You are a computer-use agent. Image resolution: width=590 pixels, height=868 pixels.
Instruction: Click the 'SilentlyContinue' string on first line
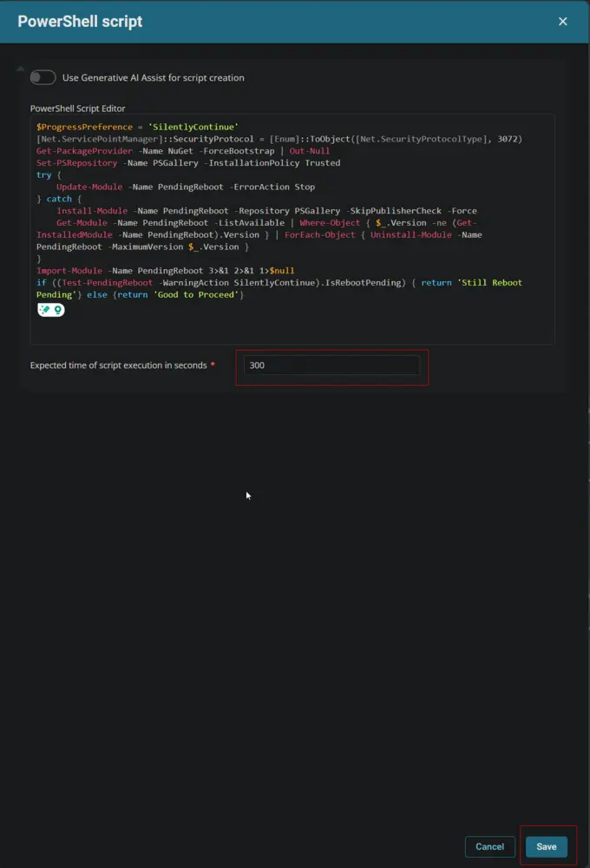pyautogui.click(x=193, y=127)
